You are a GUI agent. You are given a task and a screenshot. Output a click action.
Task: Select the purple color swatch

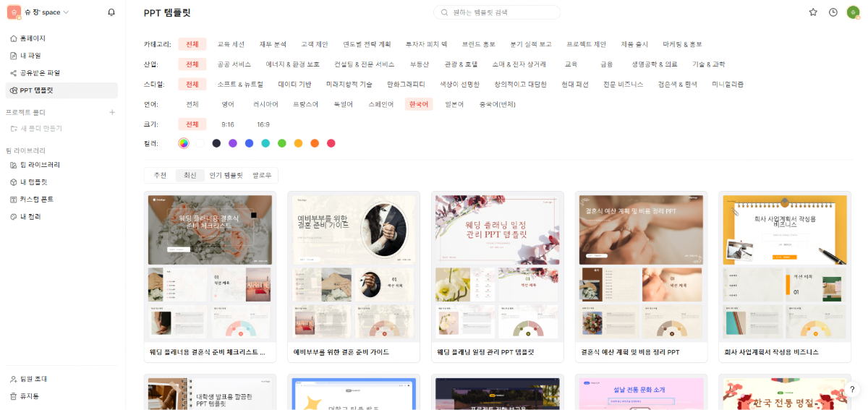(x=233, y=143)
